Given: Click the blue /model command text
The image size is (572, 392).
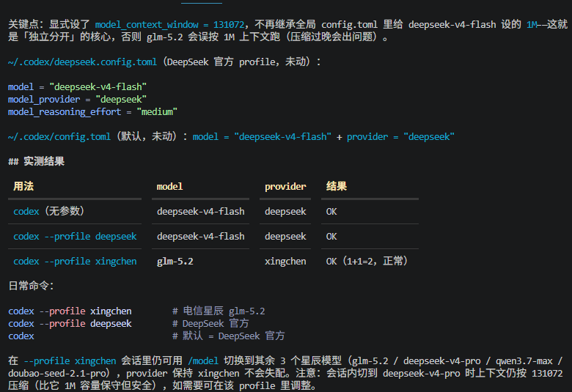Looking at the screenshot, I should [x=203, y=361].
